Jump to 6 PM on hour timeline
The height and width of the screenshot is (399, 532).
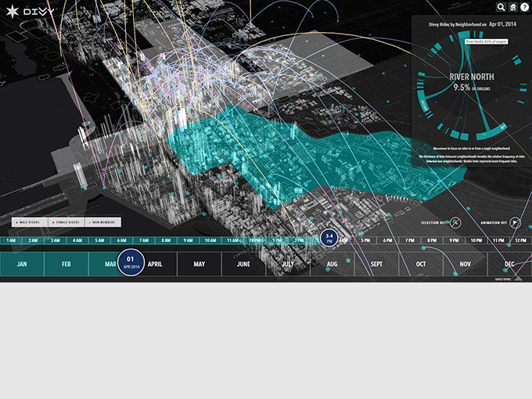pyautogui.click(x=387, y=240)
